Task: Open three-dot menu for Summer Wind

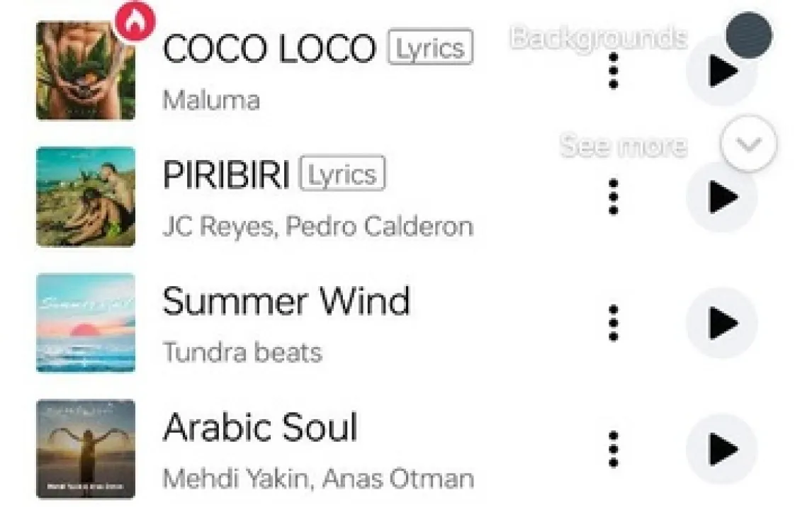Action: (614, 324)
